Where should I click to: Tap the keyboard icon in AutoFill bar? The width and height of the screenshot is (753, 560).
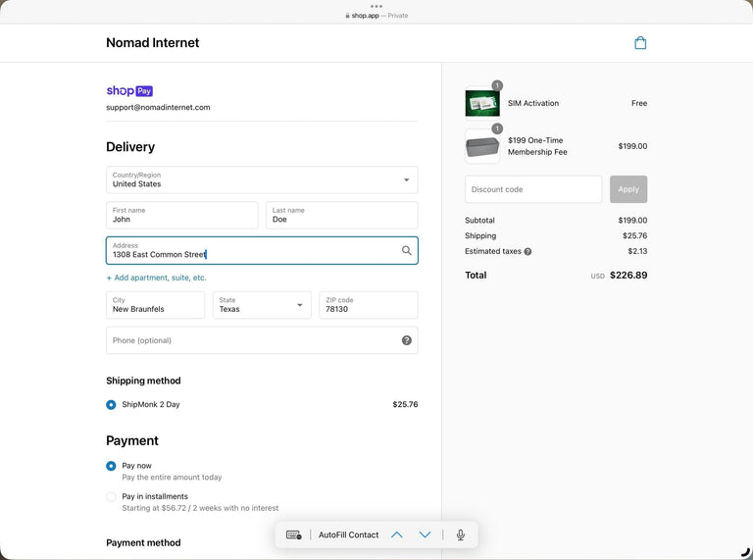293,535
